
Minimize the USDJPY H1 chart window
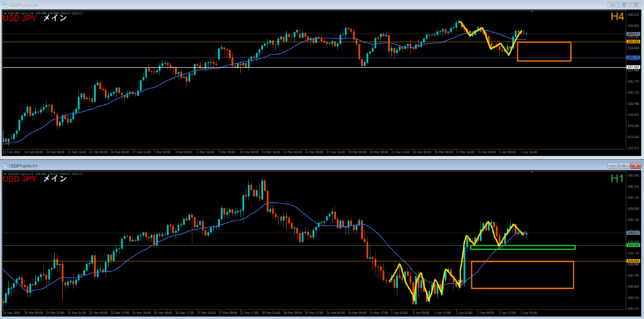pyautogui.click(x=613, y=165)
